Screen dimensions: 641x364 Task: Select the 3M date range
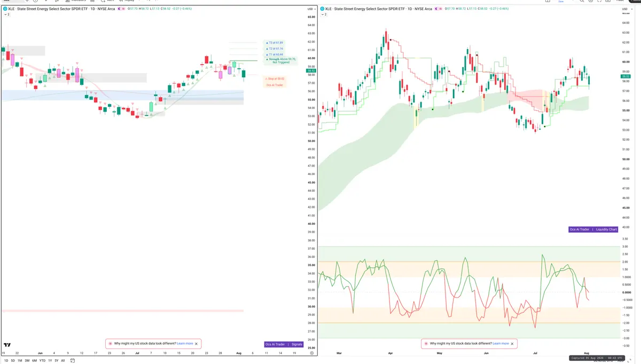[27, 361]
